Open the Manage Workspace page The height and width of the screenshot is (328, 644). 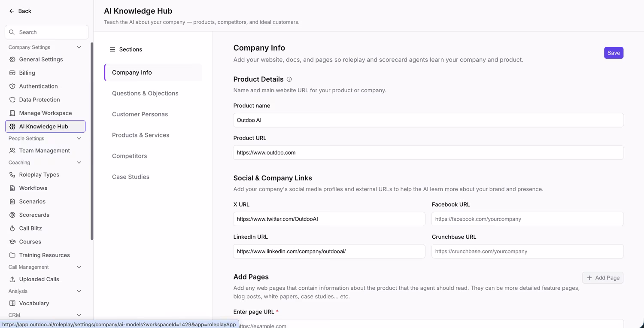(46, 113)
